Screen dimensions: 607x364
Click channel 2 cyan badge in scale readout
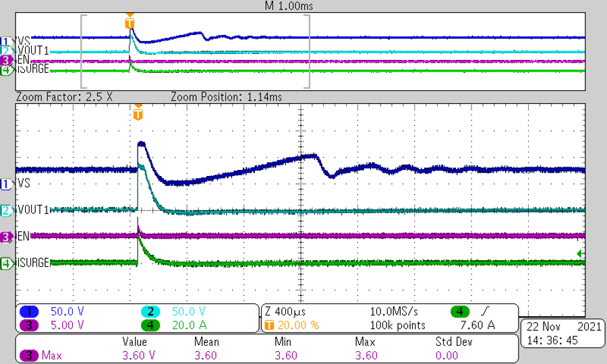coord(150,311)
